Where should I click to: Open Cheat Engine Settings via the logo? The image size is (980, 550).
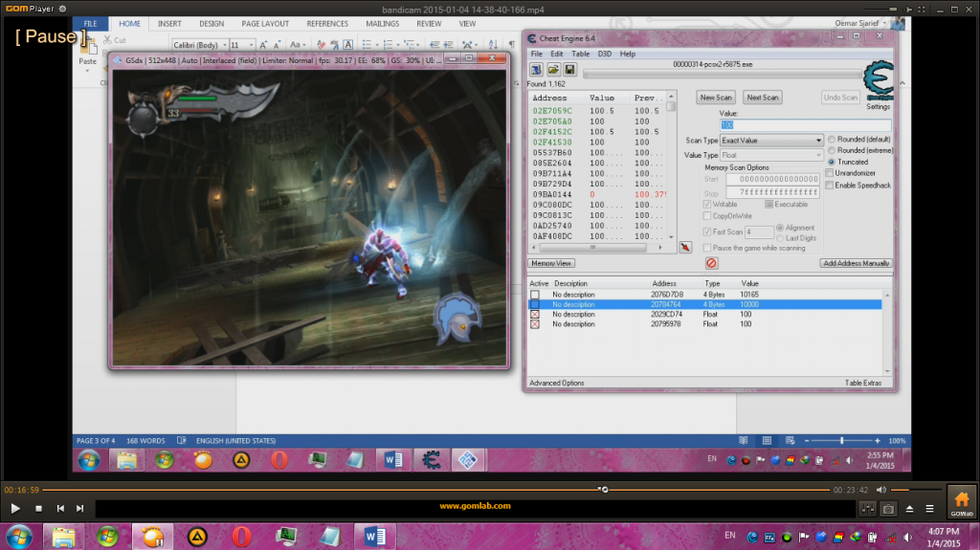coord(879,80)
